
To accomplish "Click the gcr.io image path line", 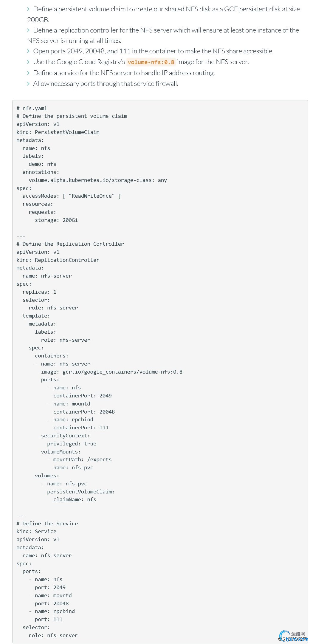I will click(112, 372).
